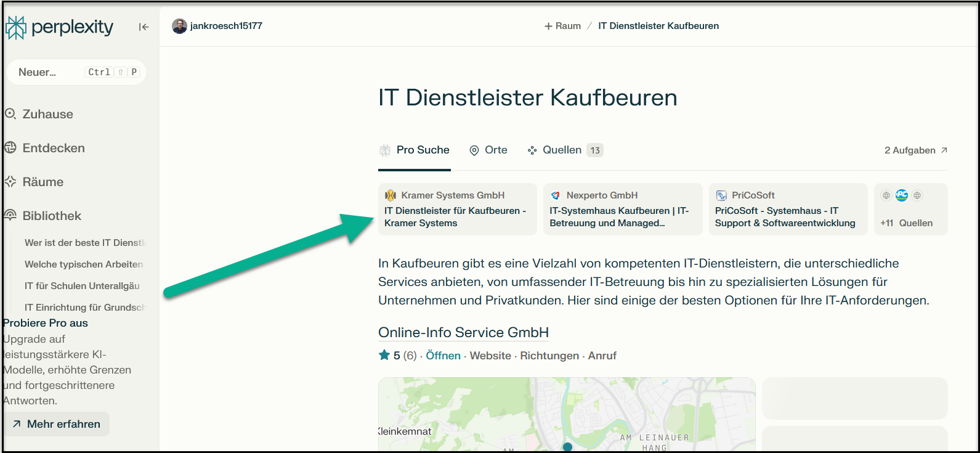Click the Kramer Systems GmbH favicon
This screenshot has height=453, width=980.
click(391, 195)
